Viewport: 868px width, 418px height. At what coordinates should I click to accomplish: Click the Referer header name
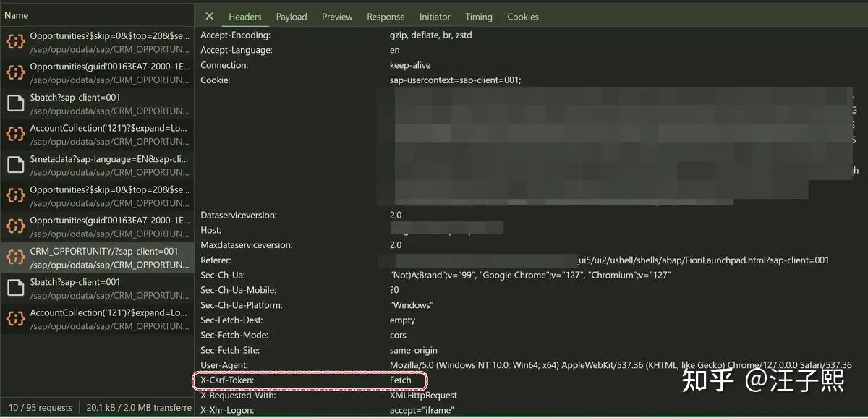[x=216, y=260]
